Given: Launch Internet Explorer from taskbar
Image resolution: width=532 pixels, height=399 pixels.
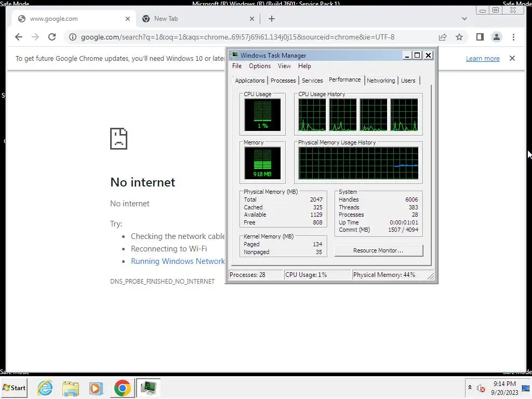Looking at the screenshot, I should [x=45, y=388].
